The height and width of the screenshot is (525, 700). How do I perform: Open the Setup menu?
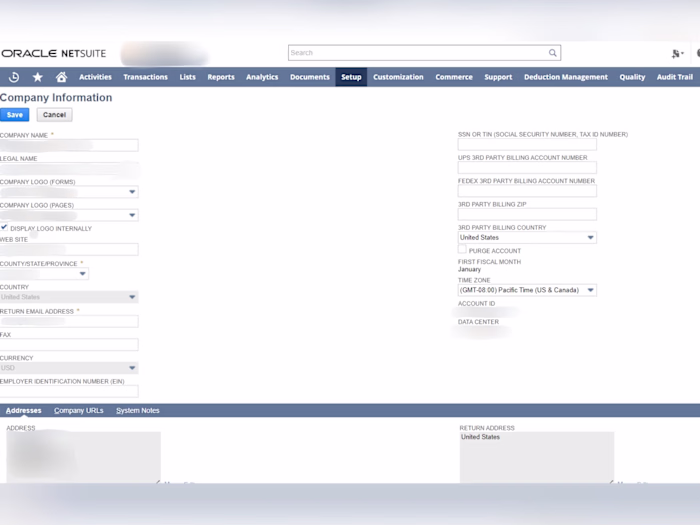pos(351,77)
